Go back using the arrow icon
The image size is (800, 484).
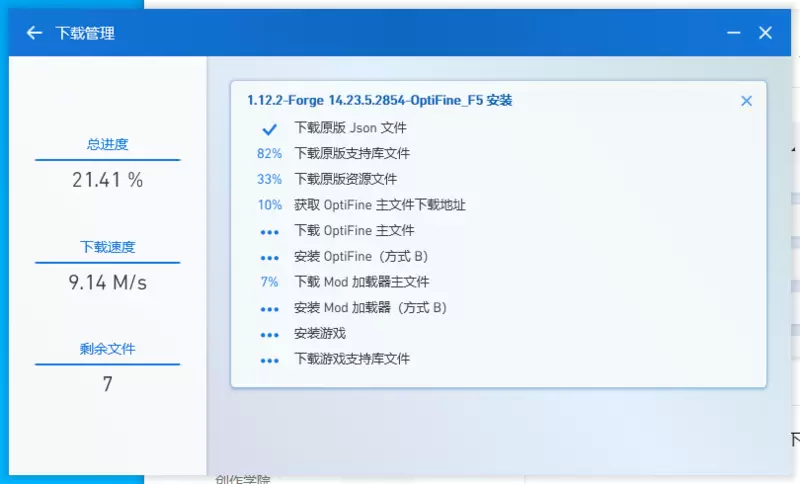coord(34,33)
